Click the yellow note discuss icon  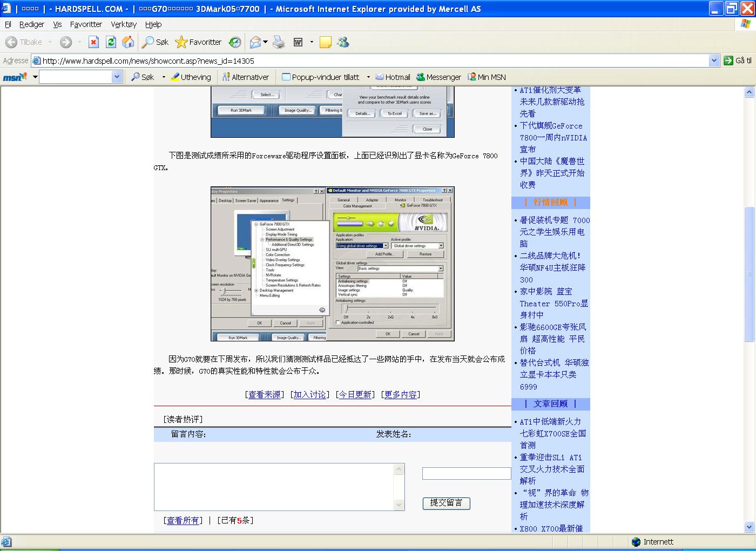326,42
